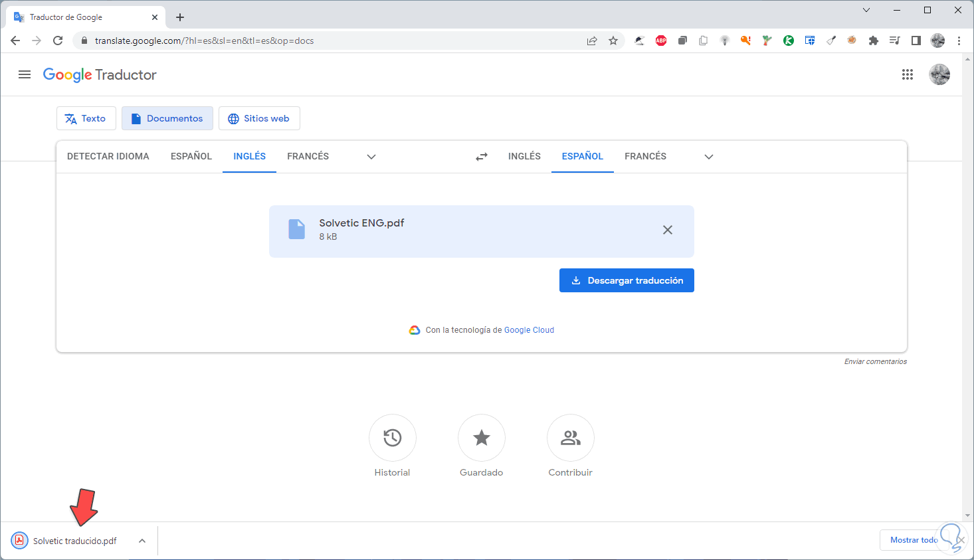Switch to the Sitios web tab
This screenshot has width=974, height=560.
259,118
